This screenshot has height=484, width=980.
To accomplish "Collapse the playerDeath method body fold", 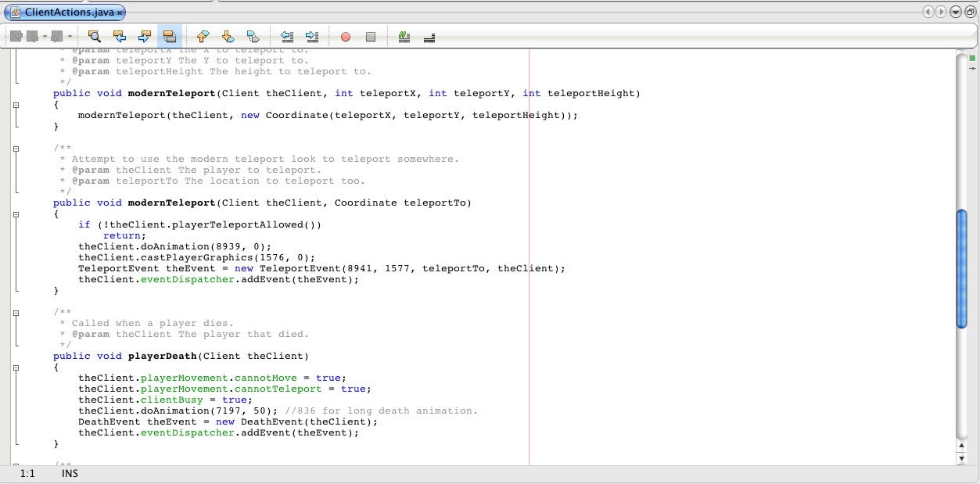I will click(16, 367).
